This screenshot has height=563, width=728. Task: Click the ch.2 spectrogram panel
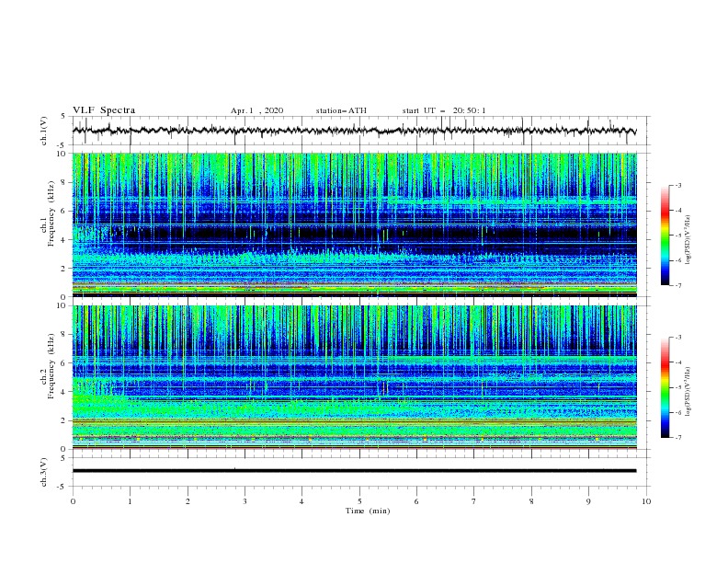[x=354, y=377]
